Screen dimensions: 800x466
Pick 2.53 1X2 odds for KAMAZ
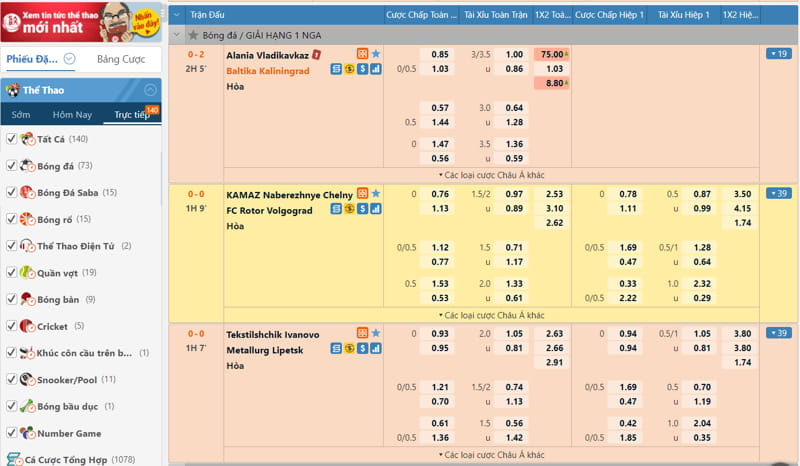[x=555, y=193]
